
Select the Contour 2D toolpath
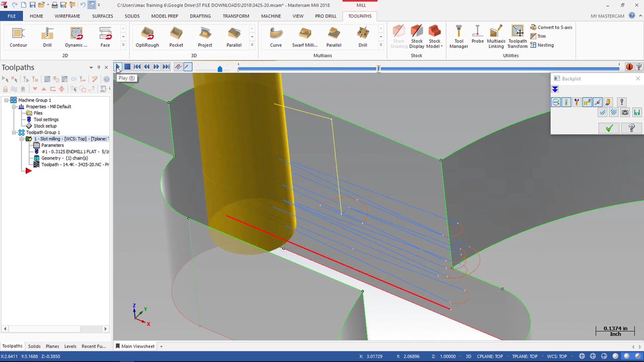click(x=18, y=37)
